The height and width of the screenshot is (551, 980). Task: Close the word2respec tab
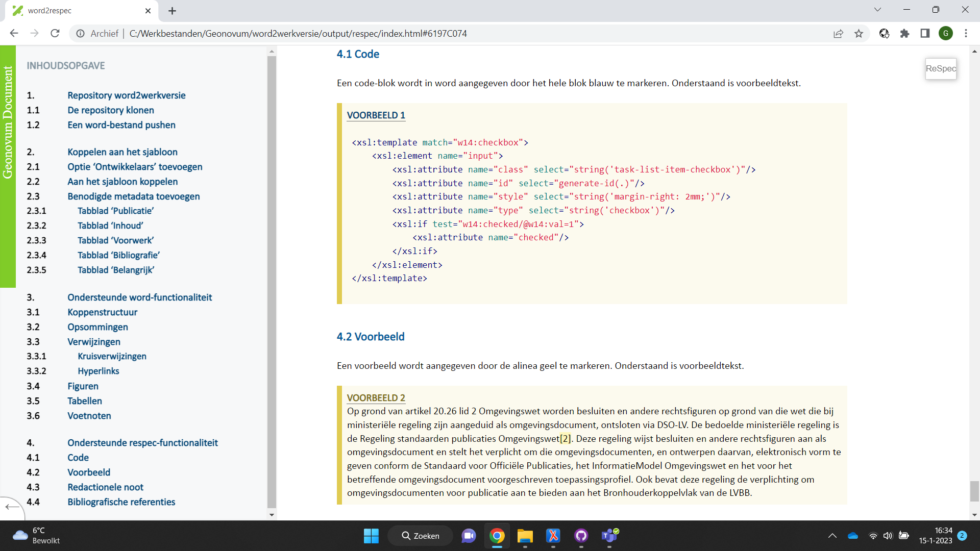click(x=148, y=11)
